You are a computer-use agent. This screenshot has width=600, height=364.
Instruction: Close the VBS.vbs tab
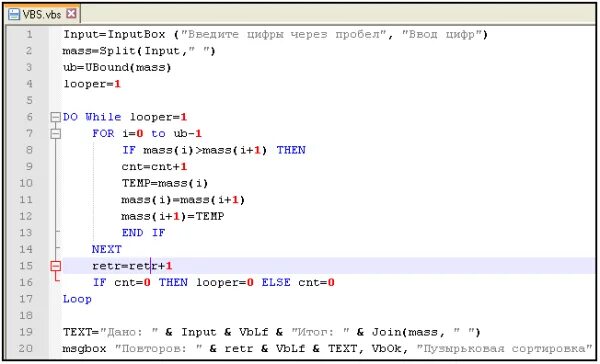71,14
